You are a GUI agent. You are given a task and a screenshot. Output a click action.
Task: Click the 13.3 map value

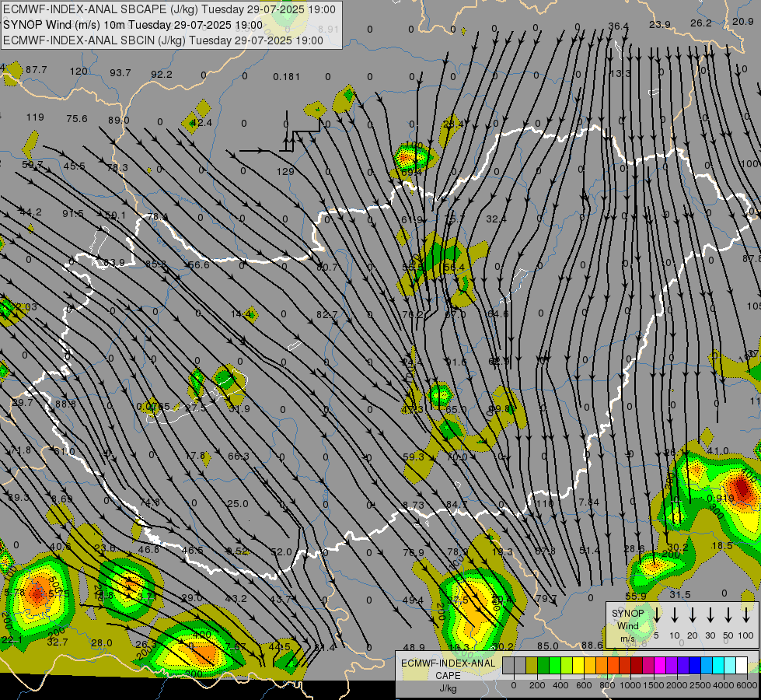(x=620, y=73)
